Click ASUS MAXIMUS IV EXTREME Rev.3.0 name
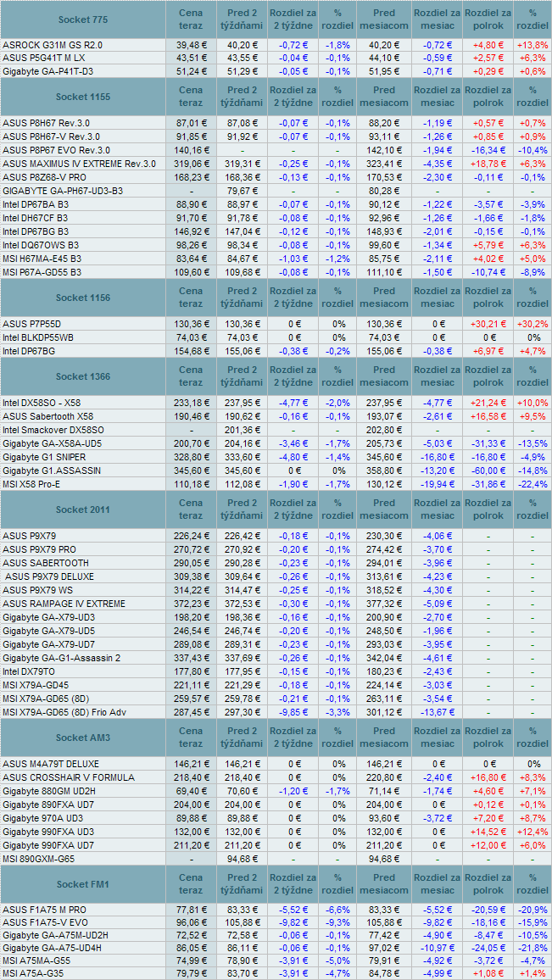The width and height of the screenshot is (552, 980). click(x=80, y=164)
